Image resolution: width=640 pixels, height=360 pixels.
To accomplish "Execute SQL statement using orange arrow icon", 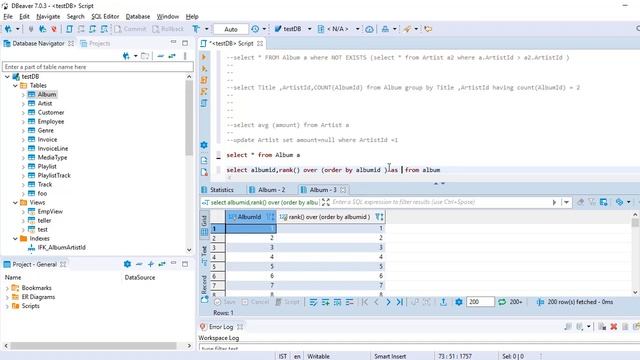I will pos(204,57).
